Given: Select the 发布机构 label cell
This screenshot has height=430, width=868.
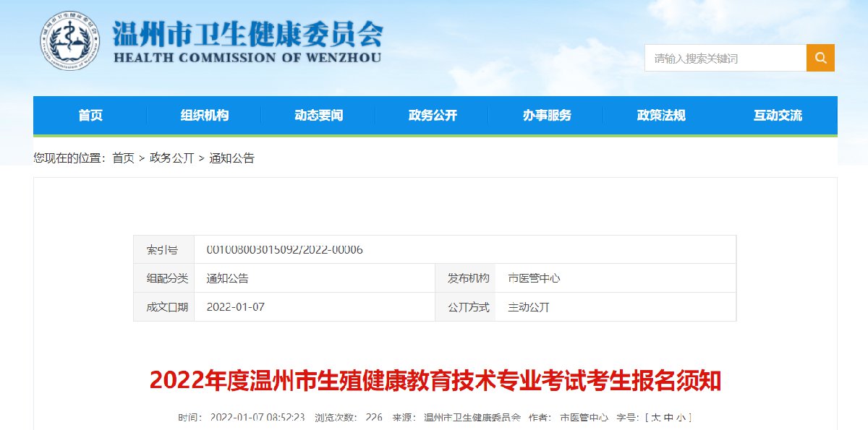Looking at the screenshot, I should click(465, 278).
